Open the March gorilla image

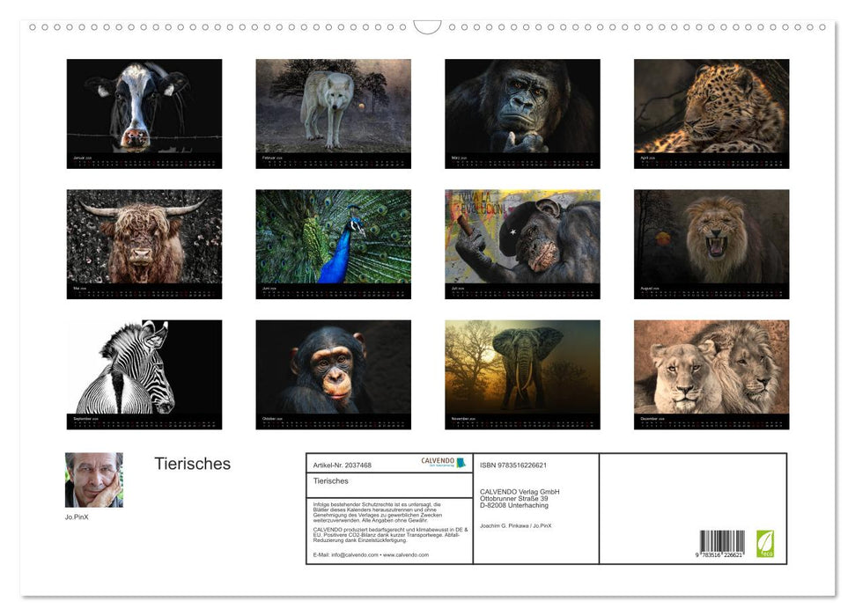(x=520, y=113)
